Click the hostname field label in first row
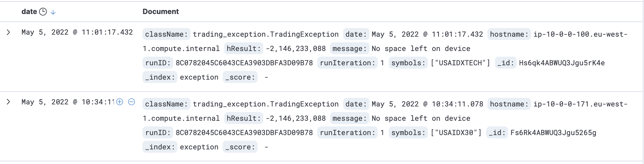 point(509,34)
